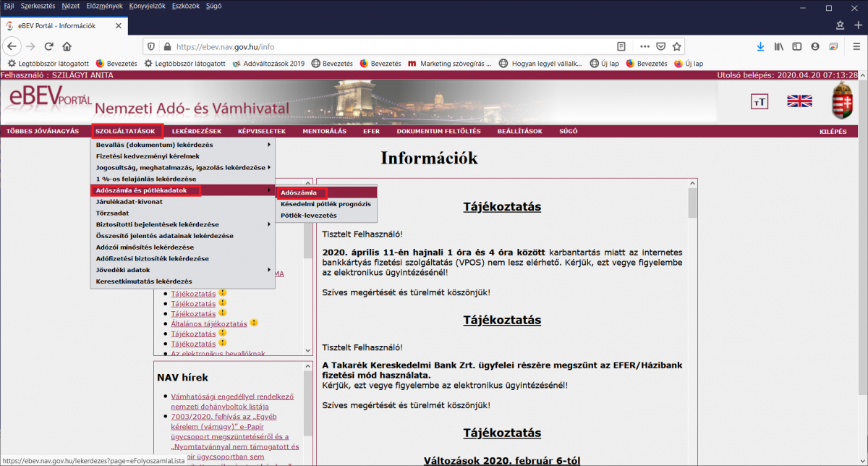Open a new tab with plus
This screenshot has height=466, width=868.
pyautogui.click(x=858, y=25)
